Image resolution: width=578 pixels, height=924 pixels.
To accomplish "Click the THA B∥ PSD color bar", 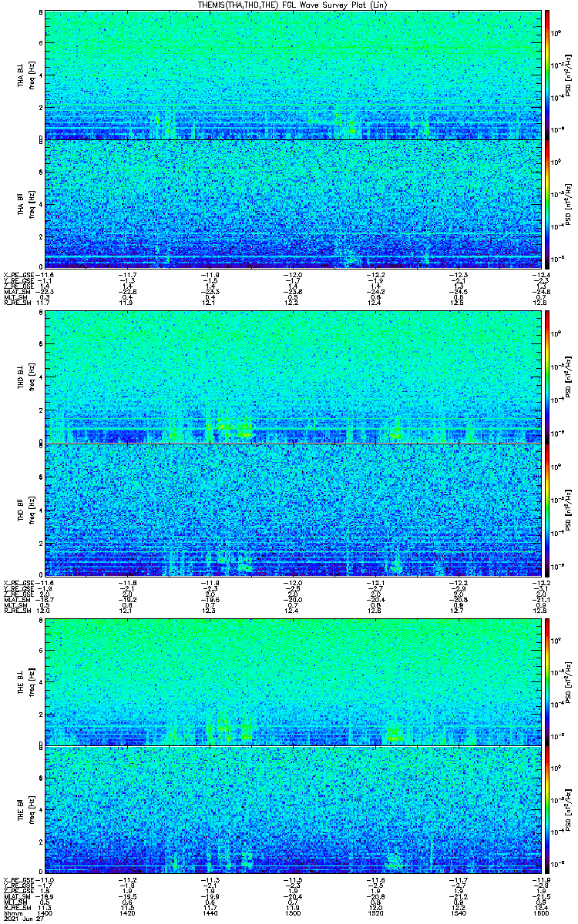I will pos(547,203).
